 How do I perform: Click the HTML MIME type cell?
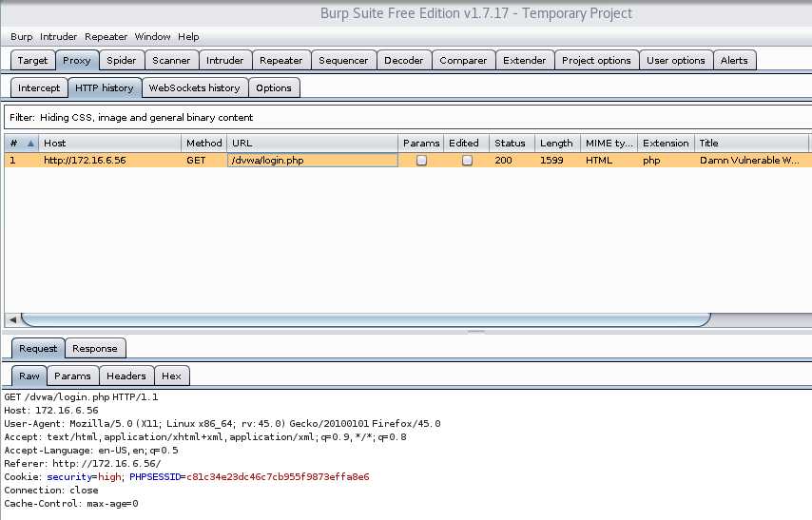click(609, 160)
